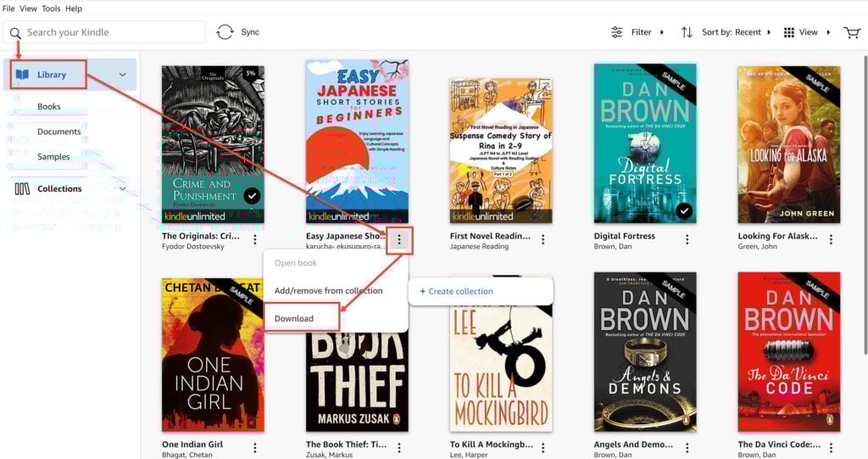Click the Collections shelf icon
868x459 pixels.
[22, 188]
